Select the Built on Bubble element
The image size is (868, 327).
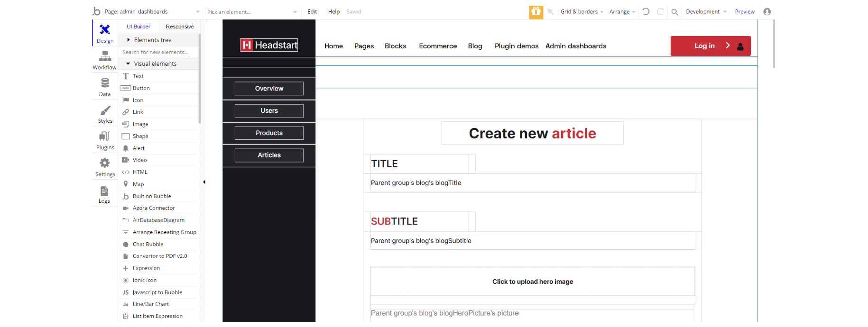[x=159, y=196]
